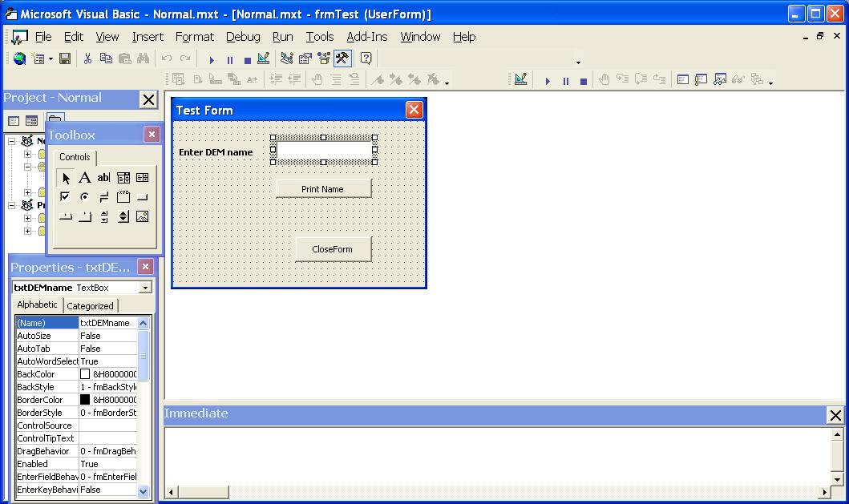
Task: Click the Break button in the Standard toolbar
Action: tap(230, 59)
